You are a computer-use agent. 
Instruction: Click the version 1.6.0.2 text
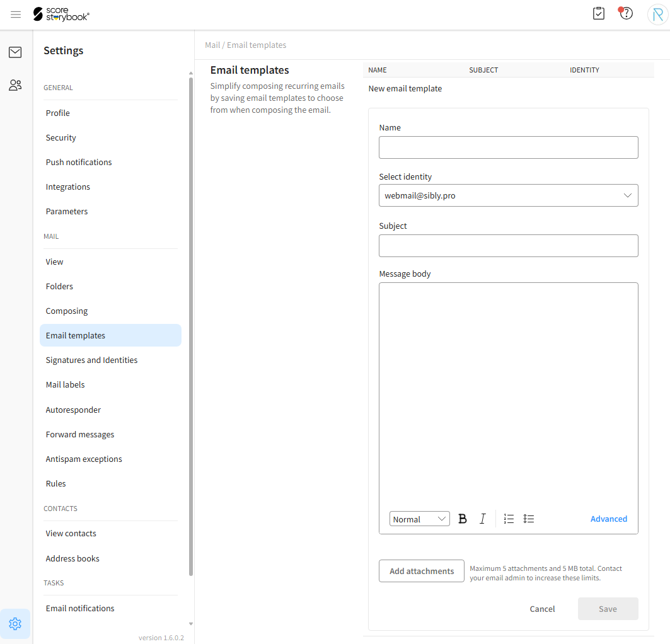[161, 638]
